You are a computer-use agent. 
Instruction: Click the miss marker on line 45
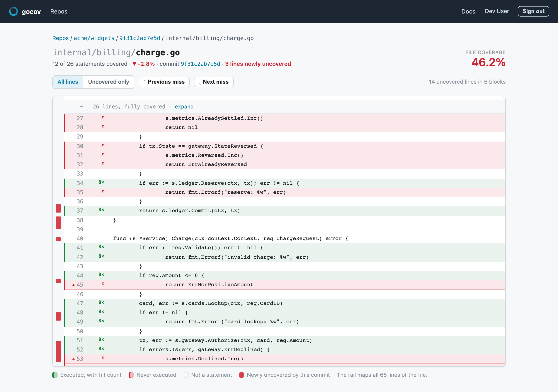[x=103, y=284]
